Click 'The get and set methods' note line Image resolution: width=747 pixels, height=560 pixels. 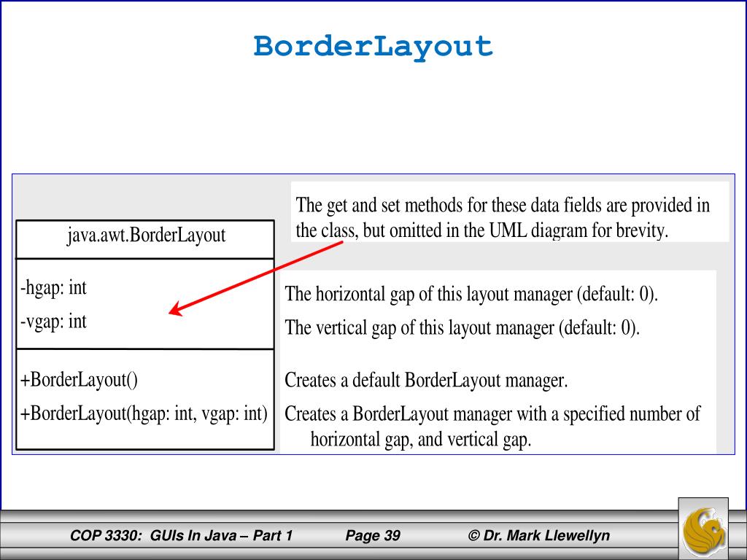tap(503, 205)
